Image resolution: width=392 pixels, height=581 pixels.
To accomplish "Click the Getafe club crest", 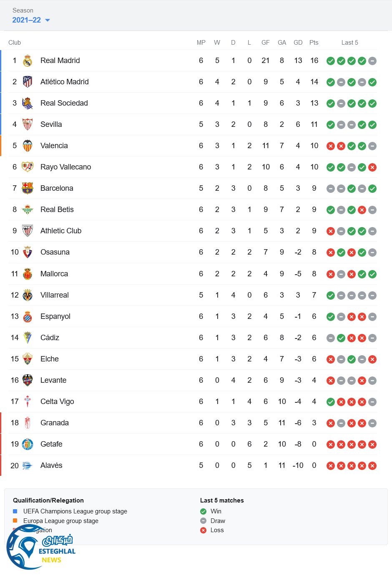I will click(28, 444).
